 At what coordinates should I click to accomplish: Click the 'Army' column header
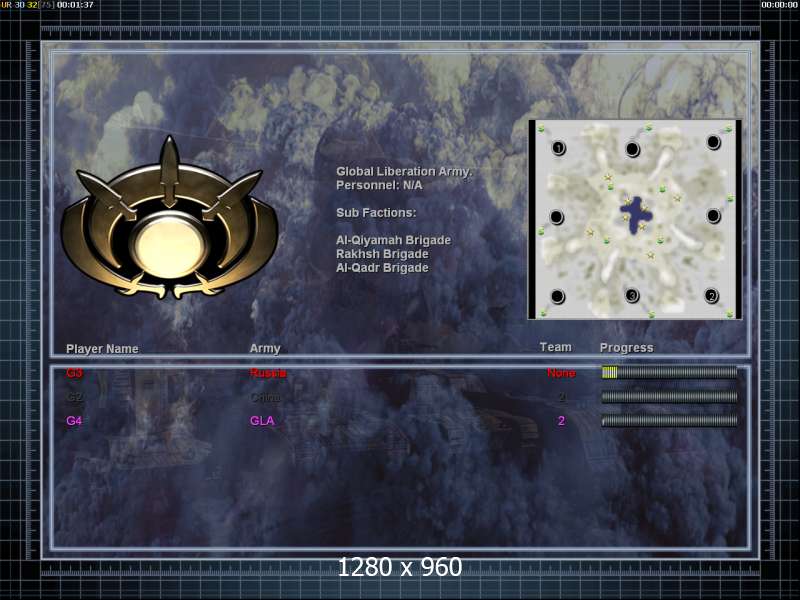(x=265, y=348)
